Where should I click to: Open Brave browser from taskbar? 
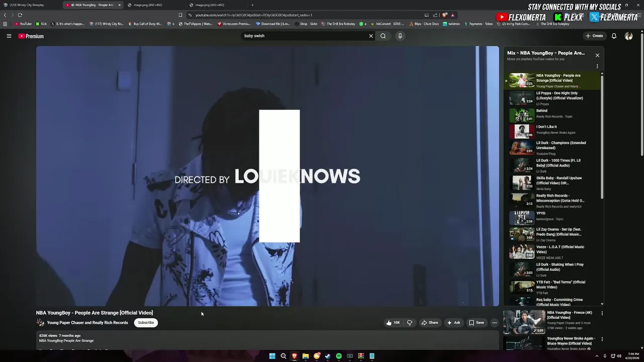click(x=294, y=356)
